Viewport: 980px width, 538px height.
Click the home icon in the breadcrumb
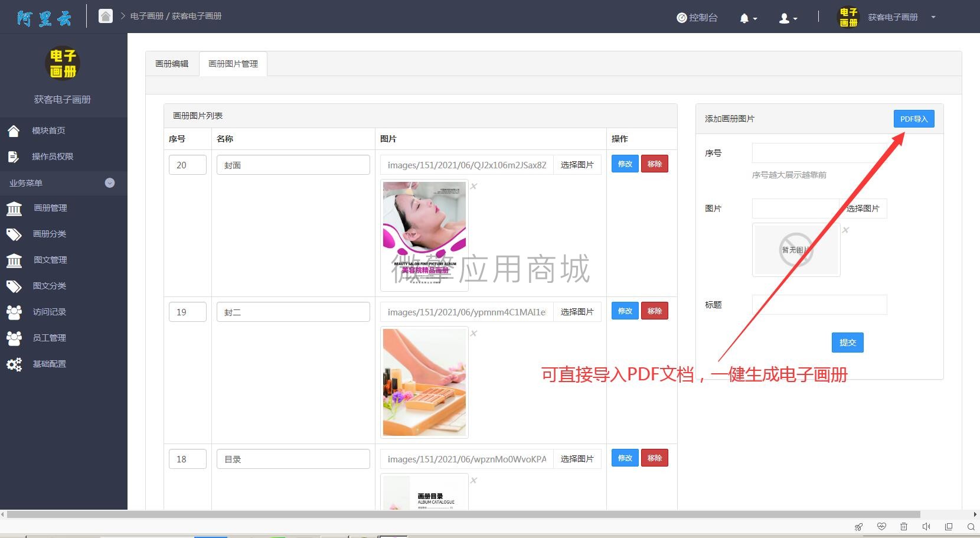coord(106,16)
